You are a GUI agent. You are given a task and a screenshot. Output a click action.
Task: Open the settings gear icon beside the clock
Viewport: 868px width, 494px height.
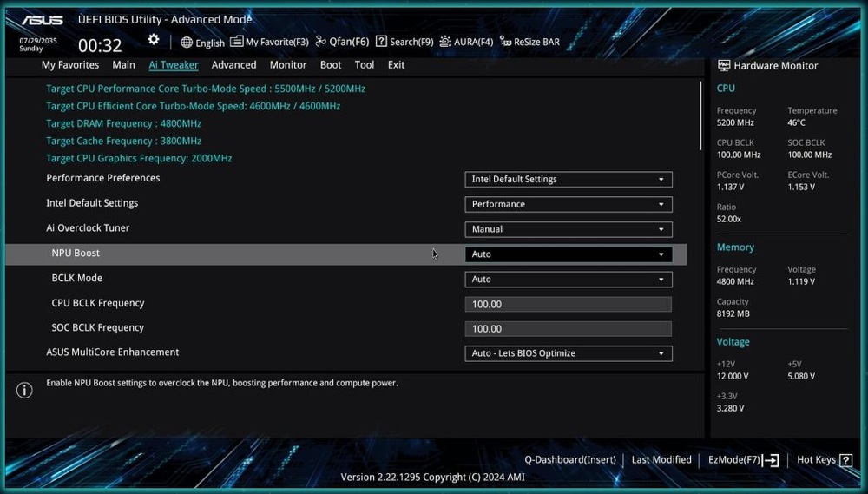(154, 39)
